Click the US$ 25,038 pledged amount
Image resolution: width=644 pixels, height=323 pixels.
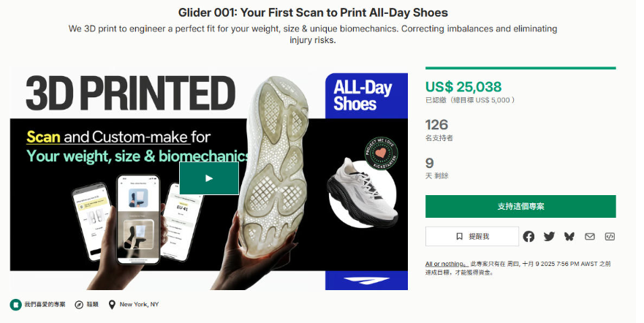(463, 87)
